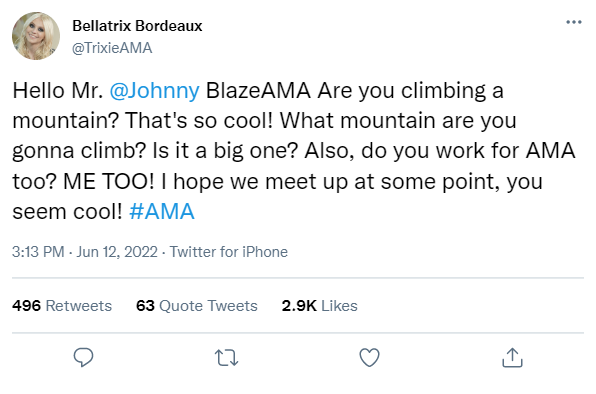Open Bellatrix Bordeaux's profile picture
Viewport: 596px width, 394px height.
[x=36, y=36]
